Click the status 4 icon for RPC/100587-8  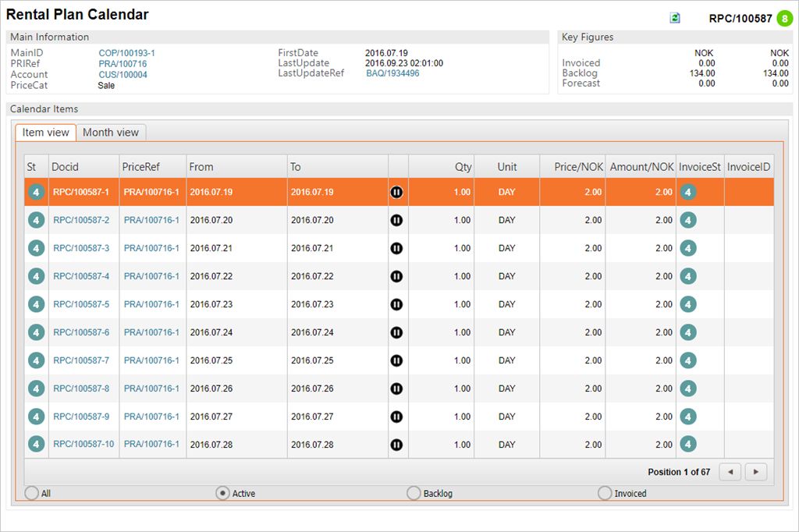coord(36,388)
